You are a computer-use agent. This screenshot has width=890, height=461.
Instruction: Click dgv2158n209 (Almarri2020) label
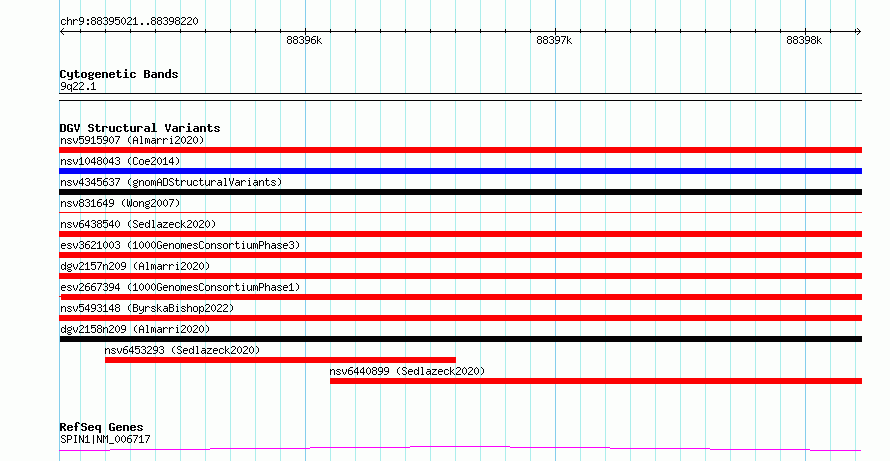click(135, 329)
